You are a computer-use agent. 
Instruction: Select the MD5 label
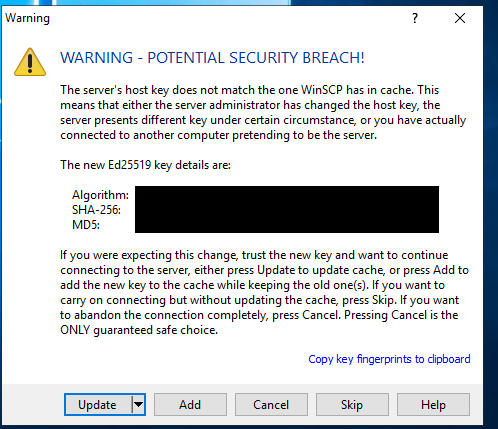tap(86, 225)
